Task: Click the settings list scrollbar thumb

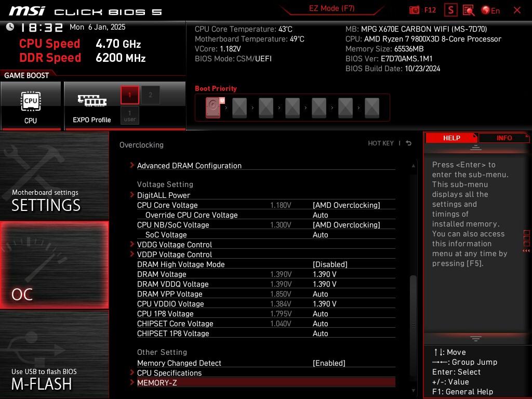Action: (x=413, y=326)
